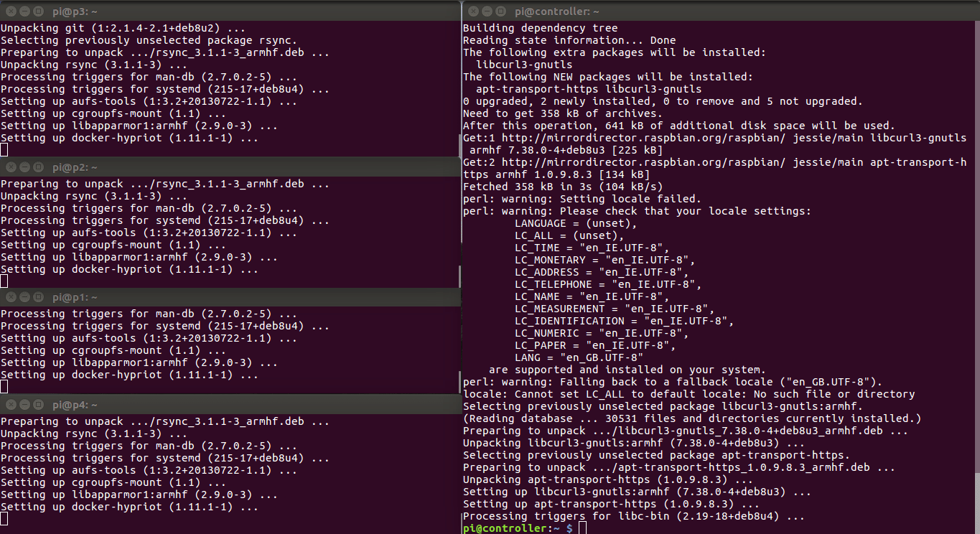The height and width of the screenshot is (534, 980).
Task: Close the pi@controller terminal window
Action: pos(472,11)
